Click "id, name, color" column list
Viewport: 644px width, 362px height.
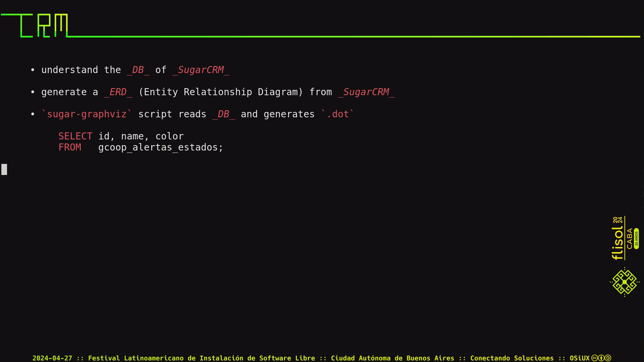coord(141,136)
